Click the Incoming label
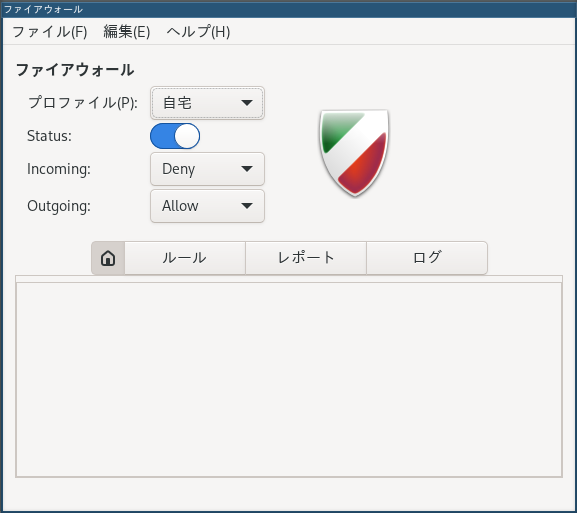 coord(59,169)
